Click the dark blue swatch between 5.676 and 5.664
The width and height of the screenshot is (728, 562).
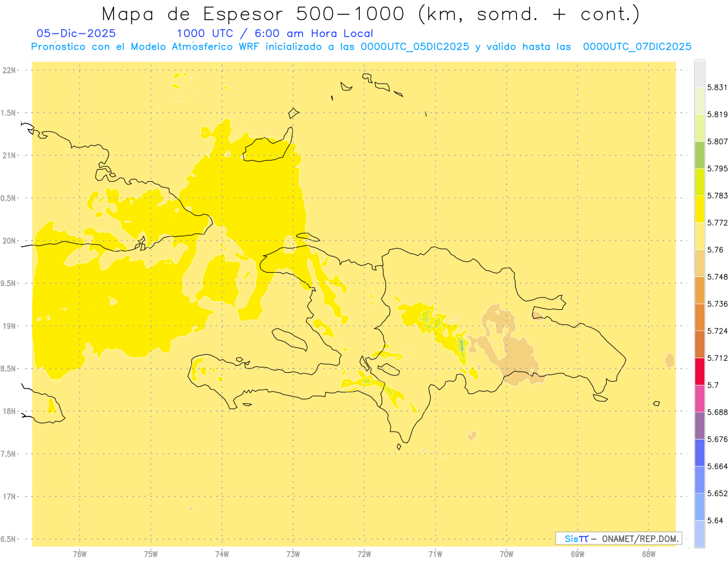point(699,453)
